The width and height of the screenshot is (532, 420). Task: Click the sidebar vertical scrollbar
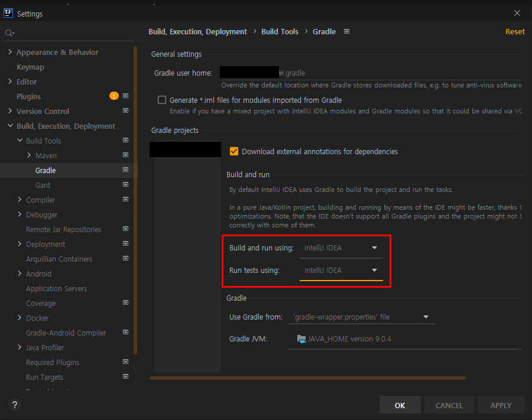click(x=135, y=200)
